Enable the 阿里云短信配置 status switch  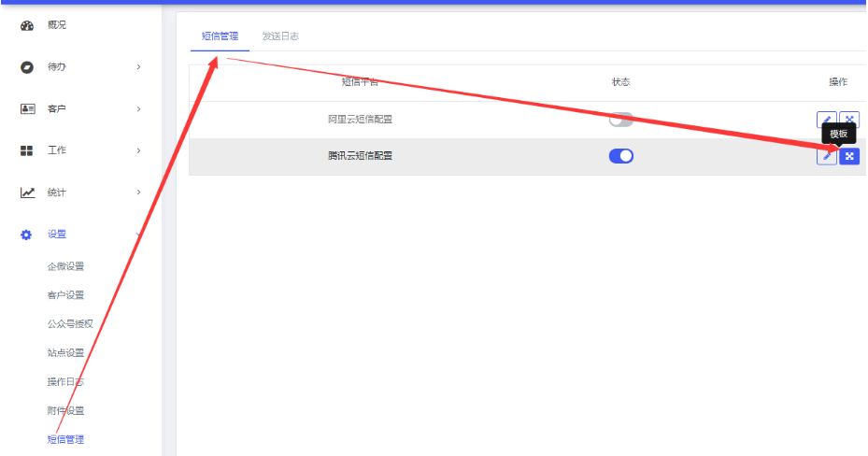pos(620,119)
